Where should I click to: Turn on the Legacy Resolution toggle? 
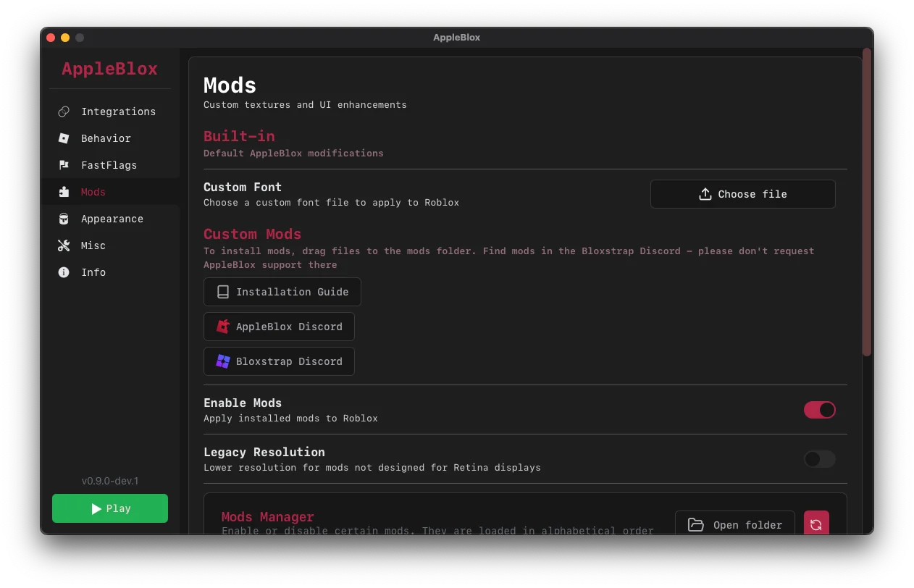pyautogui.click(x=819, y=459)
